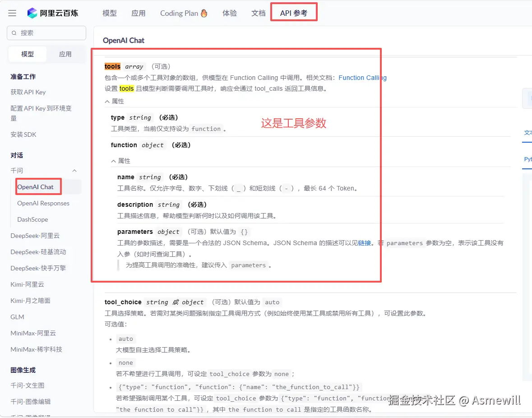Switch to the 应用 sidebar tab
Image resolution: width=532 pixels, height=418 pixels.
65,54
